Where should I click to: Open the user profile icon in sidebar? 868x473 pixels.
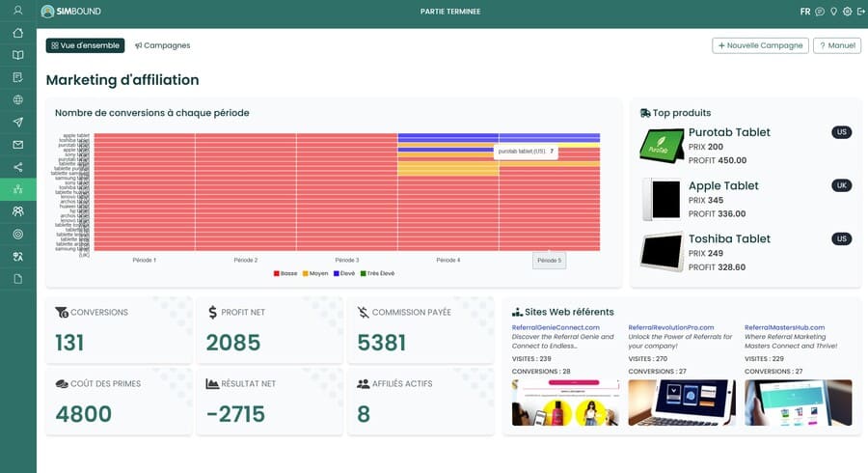click(x=17, y=10)
